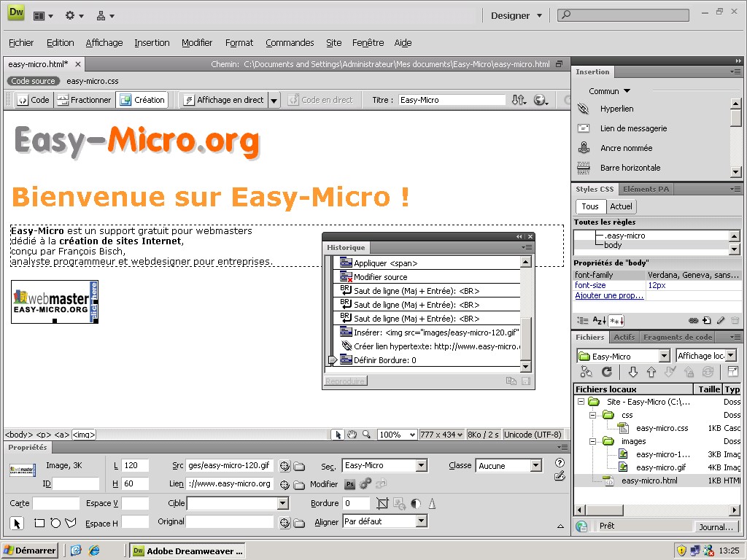Collapse the css folder in file tree

coord(592,415)
